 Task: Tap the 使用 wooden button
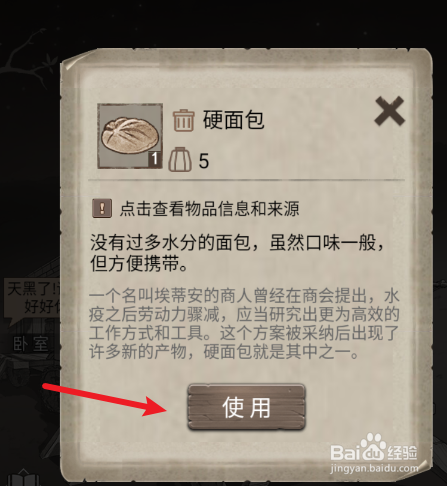[246, 407]
